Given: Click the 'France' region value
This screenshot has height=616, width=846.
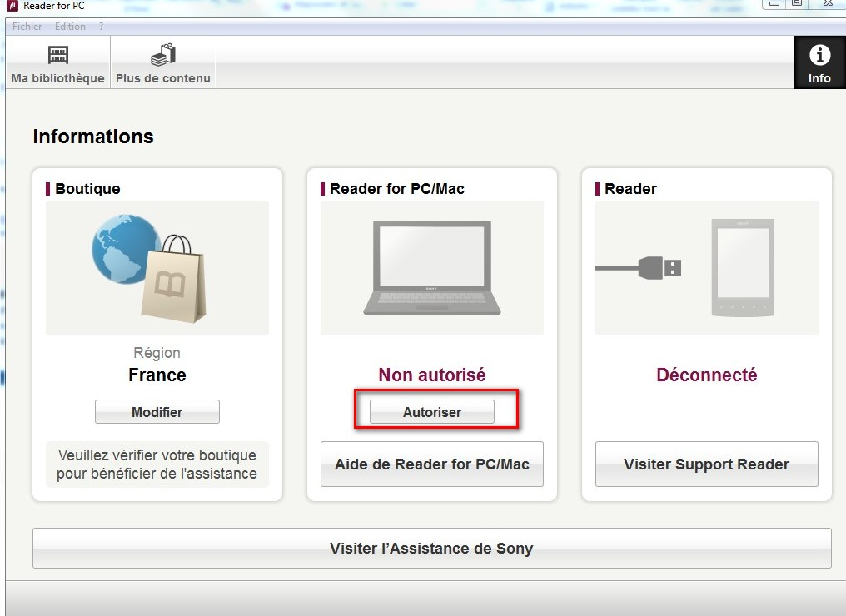Looking at the screenshot, I should point(157,375).
